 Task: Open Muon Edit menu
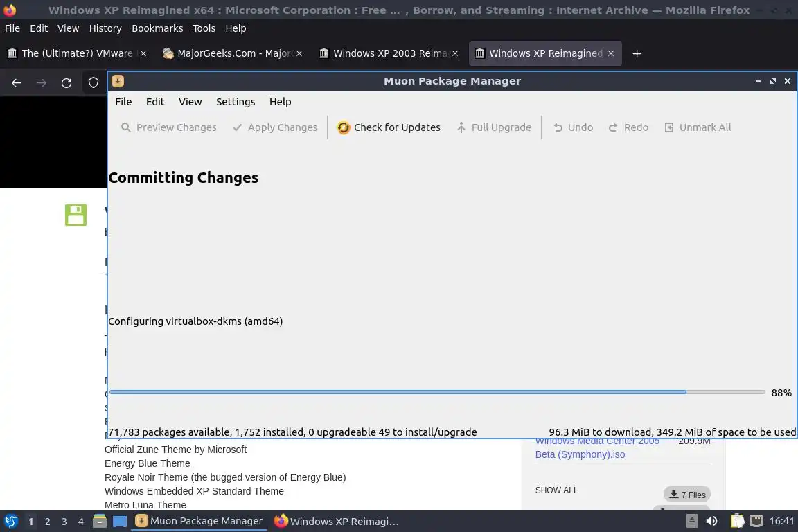[x=155, y=102]
